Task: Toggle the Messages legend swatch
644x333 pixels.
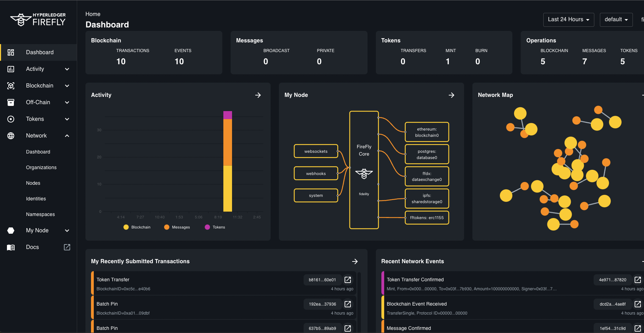Action: coord(167,227)
